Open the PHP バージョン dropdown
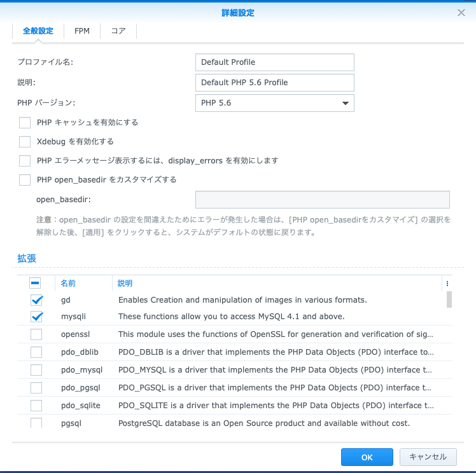Viewport: 476px width, 473px height. [x=274, y=103]
